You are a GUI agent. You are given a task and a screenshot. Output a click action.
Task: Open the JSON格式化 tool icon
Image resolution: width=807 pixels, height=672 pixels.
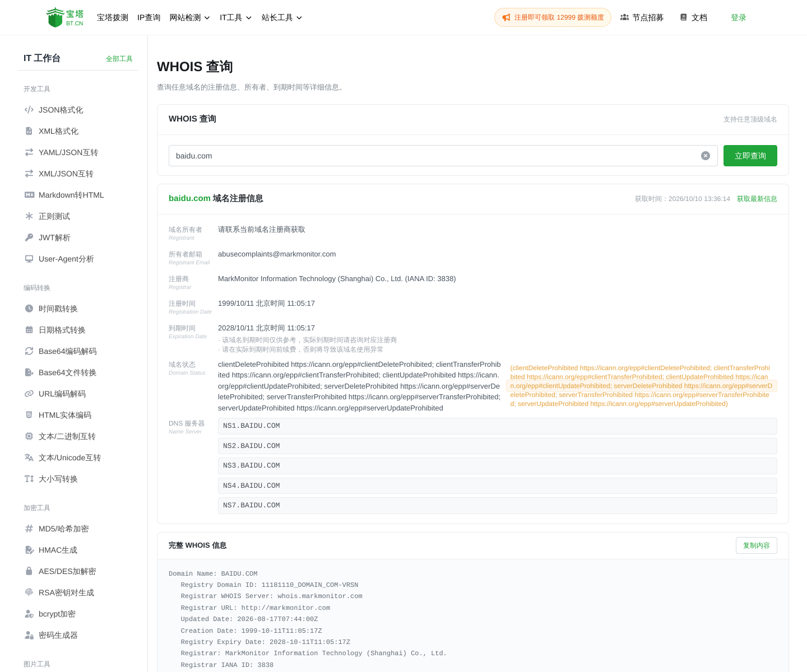29,110
